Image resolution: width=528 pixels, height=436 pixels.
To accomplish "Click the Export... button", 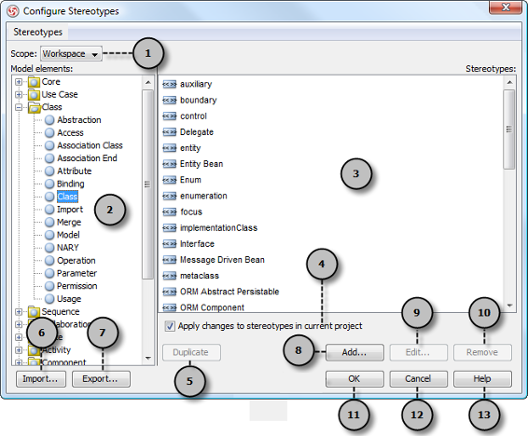I will (x=101, y=379).
